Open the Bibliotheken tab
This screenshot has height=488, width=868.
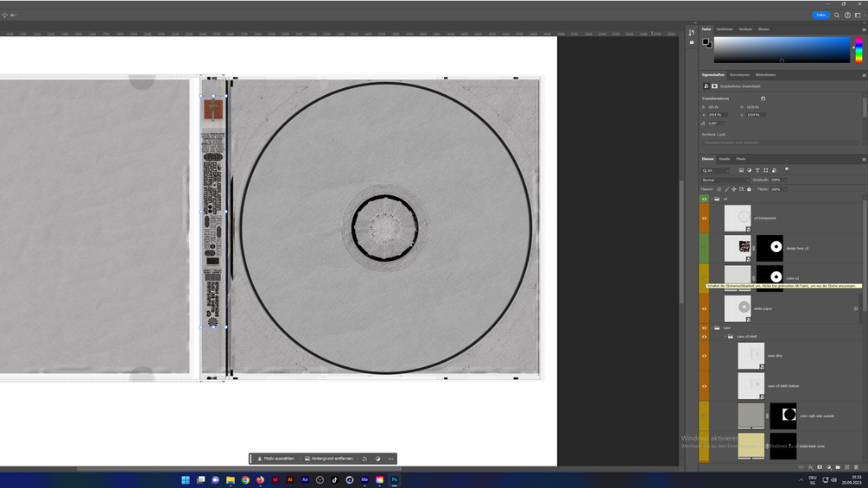pyautogui.click(x=765, y=74)
